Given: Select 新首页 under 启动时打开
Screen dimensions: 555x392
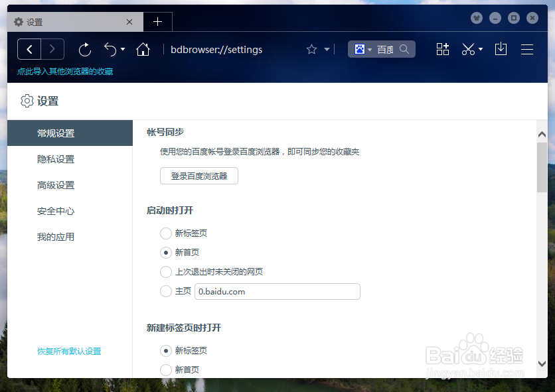Looking at the screenshot, I should click(x=166, y=252).
